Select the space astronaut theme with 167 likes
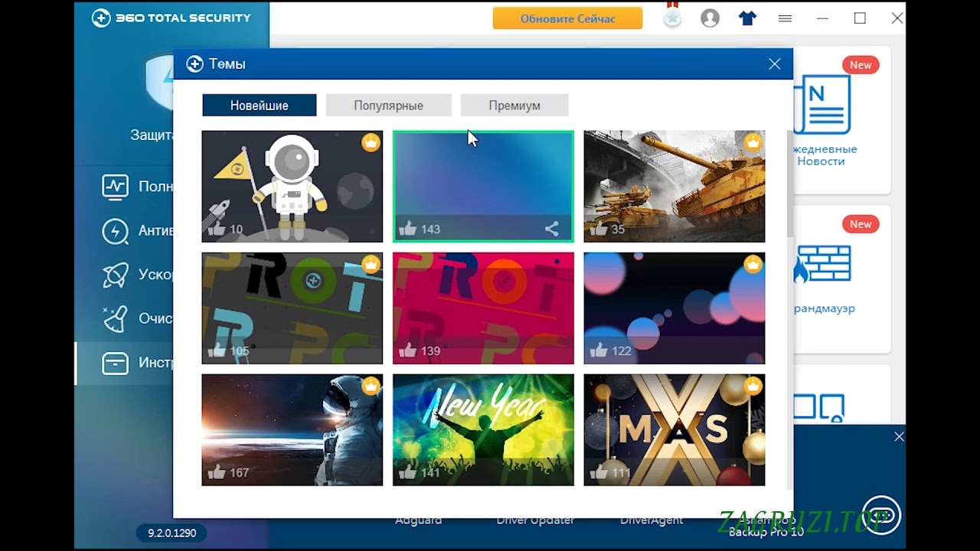The width and height of the screenshot is (980, 551). pyautogui.click(x=292, y=430)
